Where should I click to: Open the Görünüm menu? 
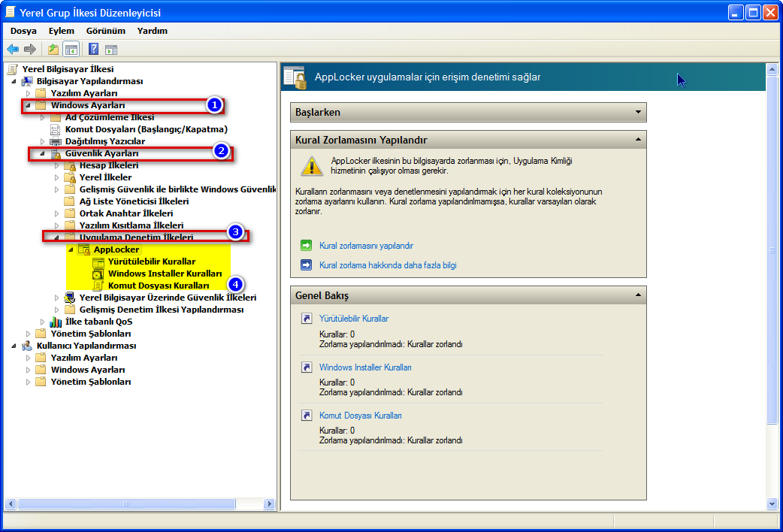[x=106, y=31]
